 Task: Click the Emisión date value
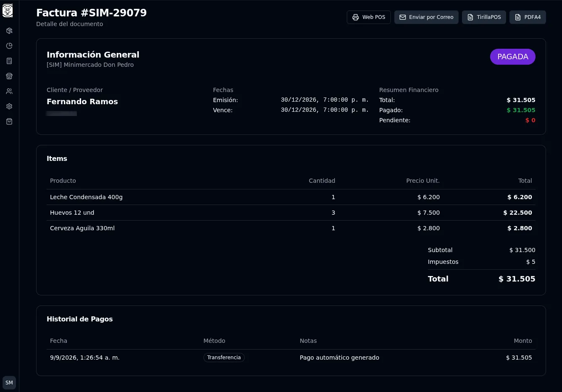[325, 100]
